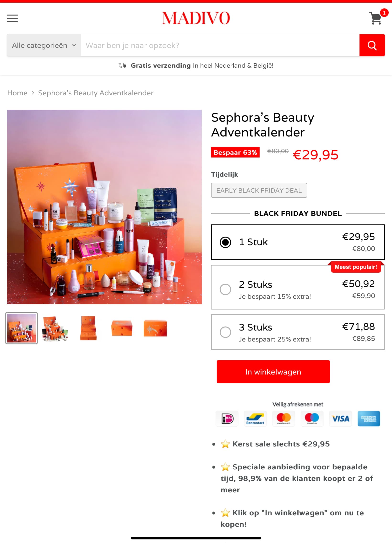Screen dimensions: 392x543
Task: Open the hamburger navigation menu
Action: coord(12,18)
